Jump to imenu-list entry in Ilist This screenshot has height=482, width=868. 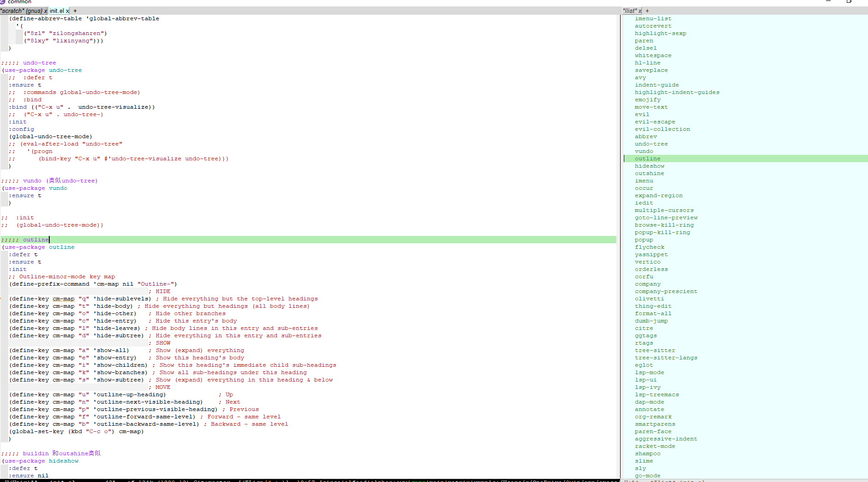coord(653,18)
